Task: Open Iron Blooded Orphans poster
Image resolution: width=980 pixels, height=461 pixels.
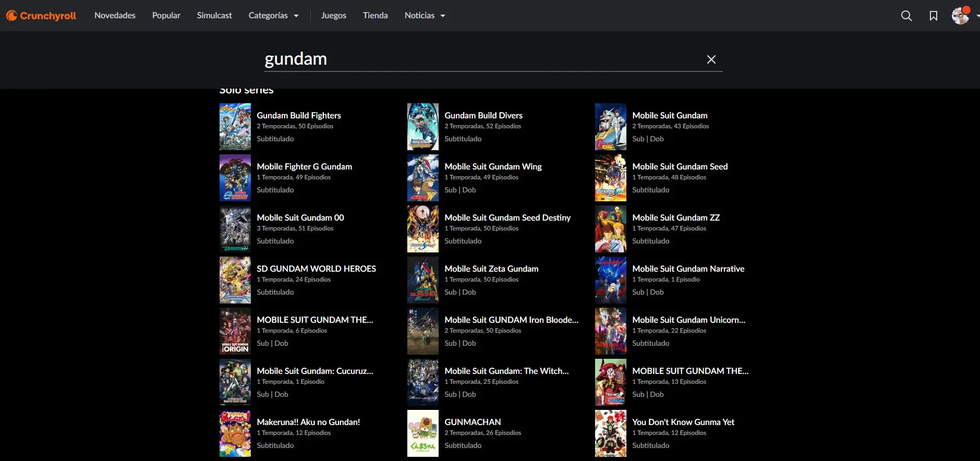Action: click(423, 331)
